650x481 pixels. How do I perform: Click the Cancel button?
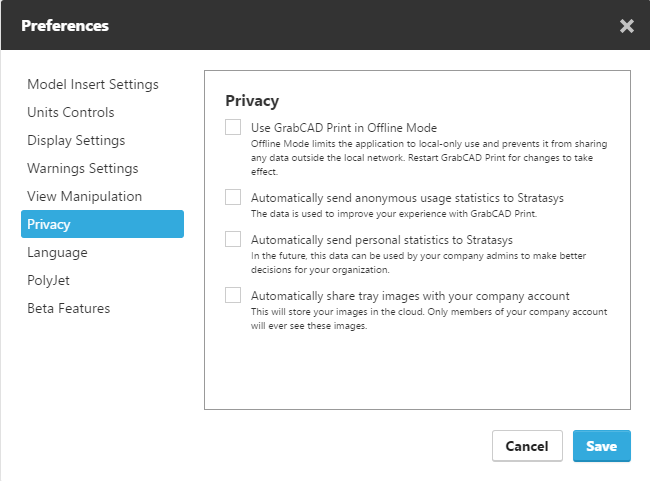[x=527, y=446]
